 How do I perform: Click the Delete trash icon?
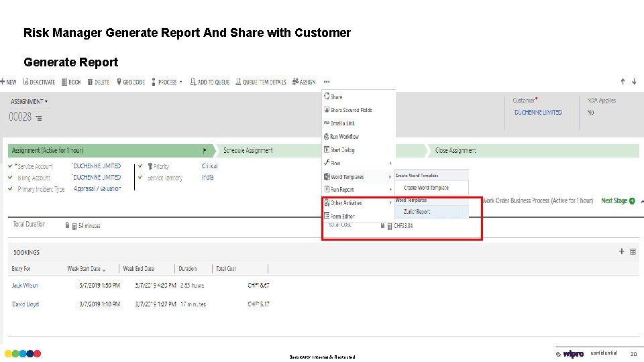click(x=90, y=82)
